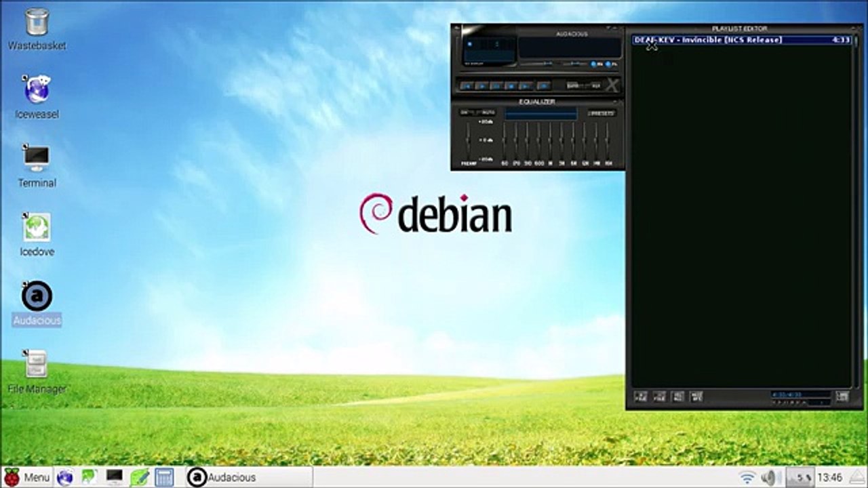Toggle repeat mode in the Audacious player
The height and width of the screenshot is (488, 868).
coord(595,86)
